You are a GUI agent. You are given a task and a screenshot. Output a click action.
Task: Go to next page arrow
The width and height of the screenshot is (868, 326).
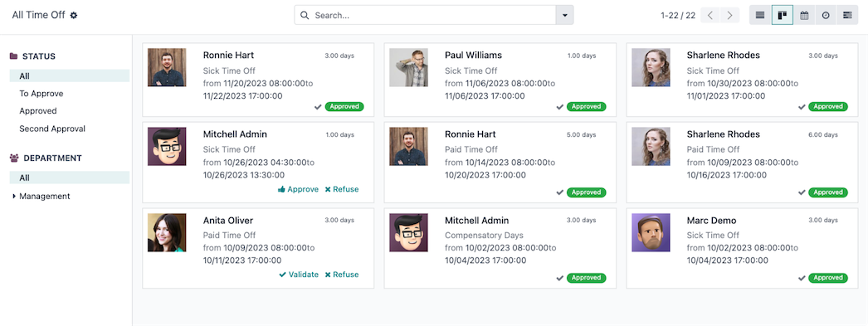pyautogui.click(x=730, y=16)
